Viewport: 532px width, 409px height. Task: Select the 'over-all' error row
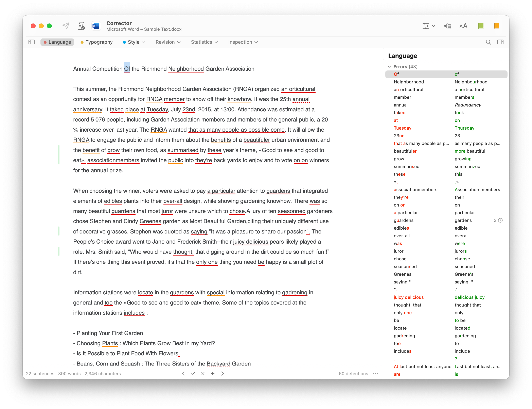click(x=446, y=236)
